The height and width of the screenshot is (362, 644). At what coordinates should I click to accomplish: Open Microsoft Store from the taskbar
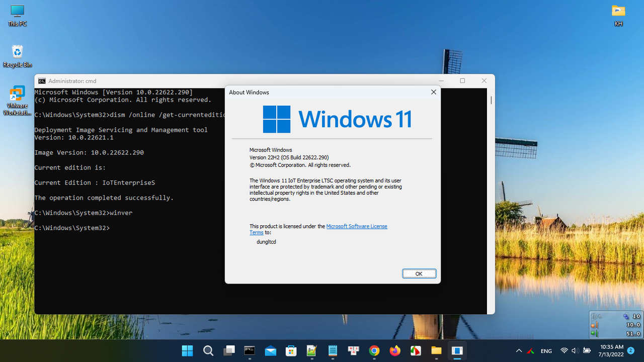click(x=291, y=350)
